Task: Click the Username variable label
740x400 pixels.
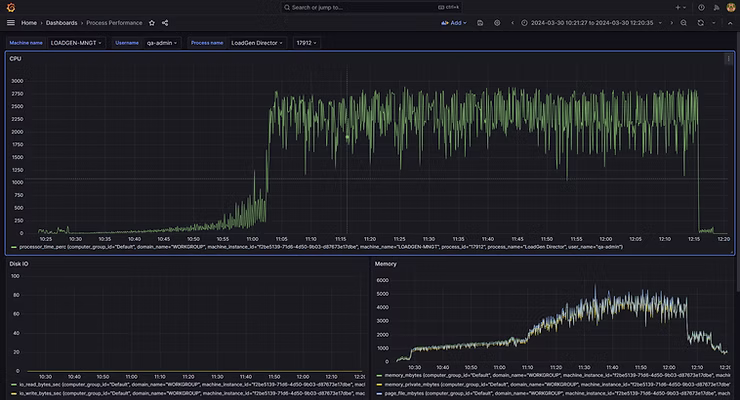Action: (x=127, y=43)
